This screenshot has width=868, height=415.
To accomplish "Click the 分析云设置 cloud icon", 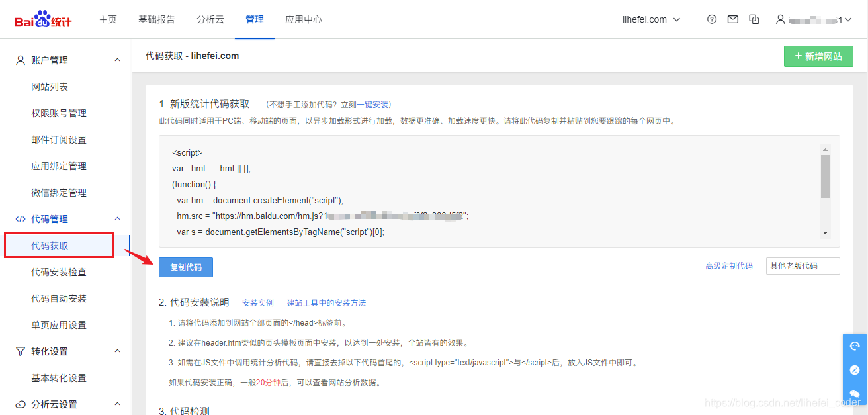I will (21, 404).
